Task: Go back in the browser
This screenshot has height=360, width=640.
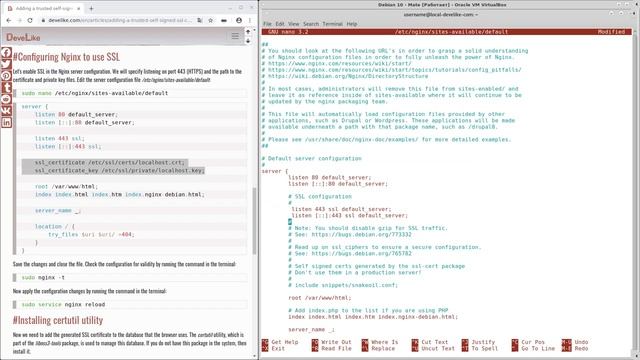Action: click(x=9, y=20)
